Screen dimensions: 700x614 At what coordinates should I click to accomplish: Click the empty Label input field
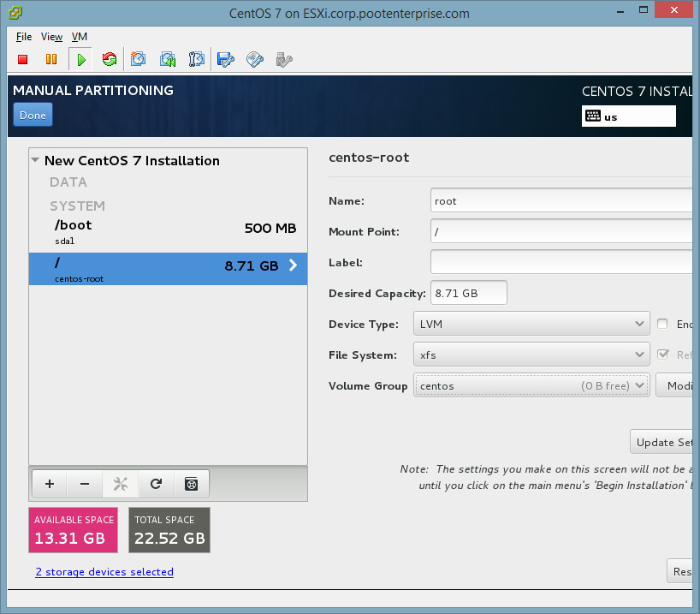point(561,262)
